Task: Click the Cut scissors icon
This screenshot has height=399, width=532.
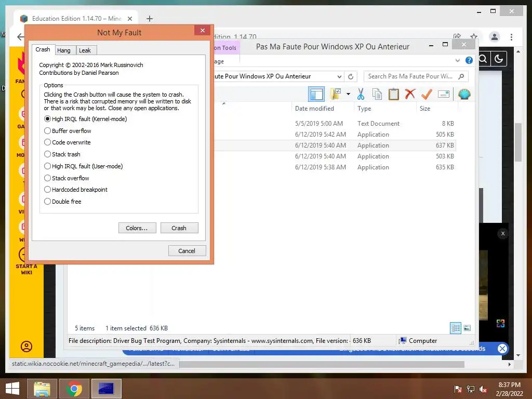Action: [x=361, y=94]
